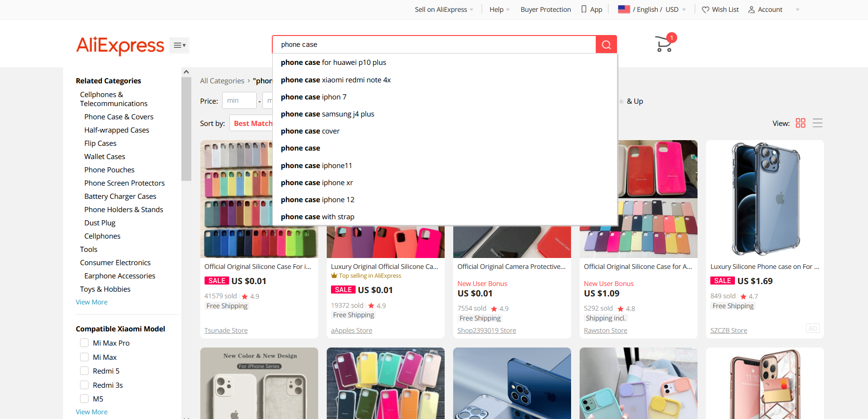Select suggestion 'phone case iphone 12'

(x=445, y=200)
